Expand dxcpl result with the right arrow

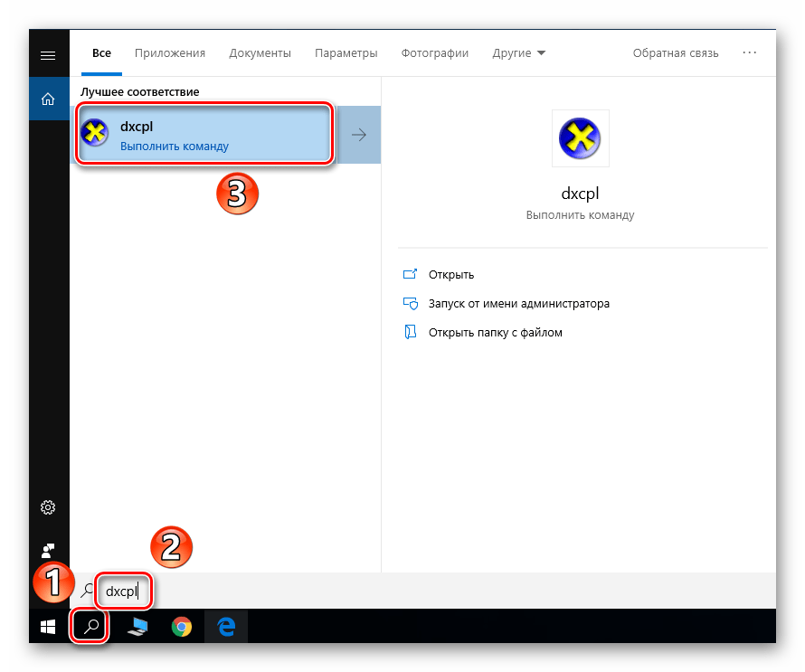coord(359,135)
